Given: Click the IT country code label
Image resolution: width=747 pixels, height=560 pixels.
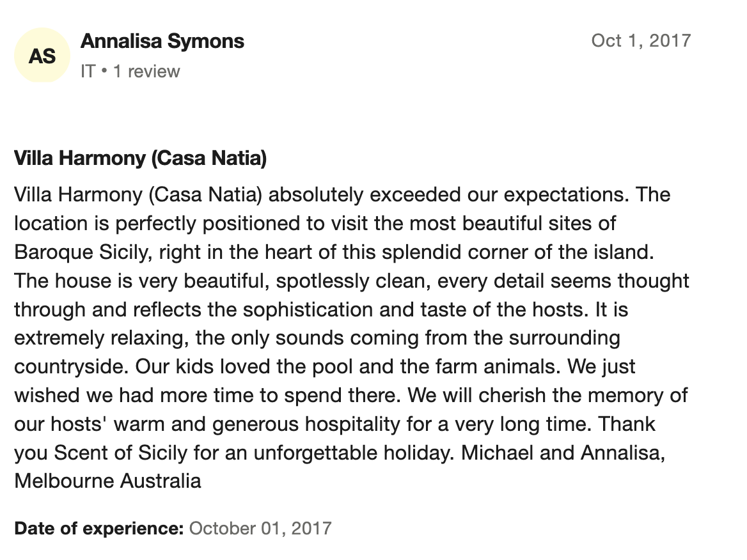Looking at the screenshot, I should pyautogui.click(x=88, y=71).
